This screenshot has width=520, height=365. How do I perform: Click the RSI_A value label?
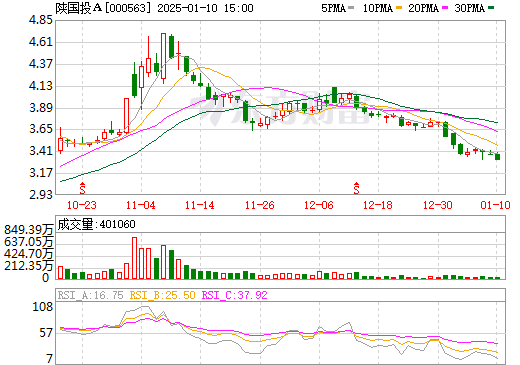pyautogui.click(x=90, y=295)
